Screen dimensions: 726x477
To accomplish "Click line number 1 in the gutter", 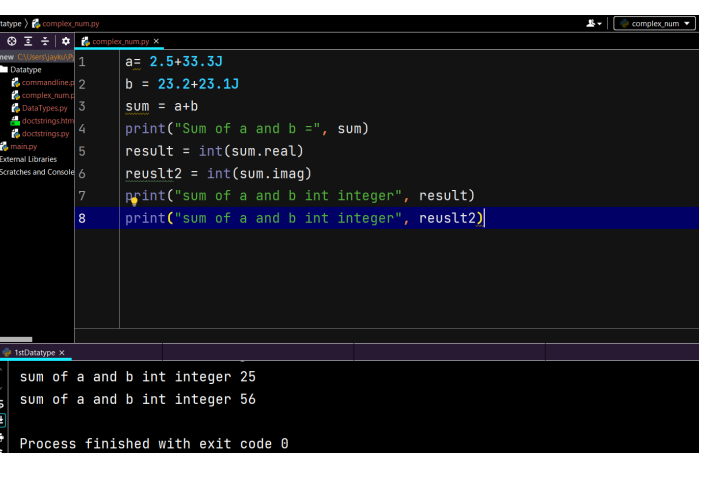I will [x=82, y=62].
